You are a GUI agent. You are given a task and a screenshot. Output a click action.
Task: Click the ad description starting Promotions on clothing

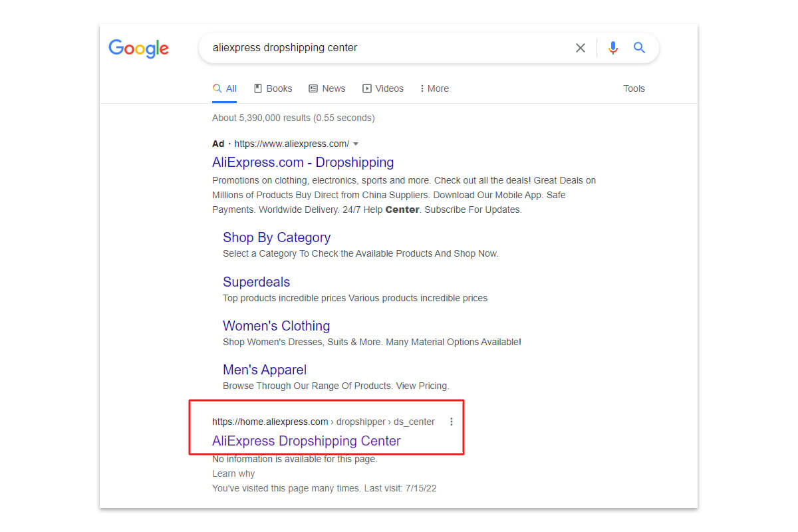pyautogui.click(x=404, y=195)
